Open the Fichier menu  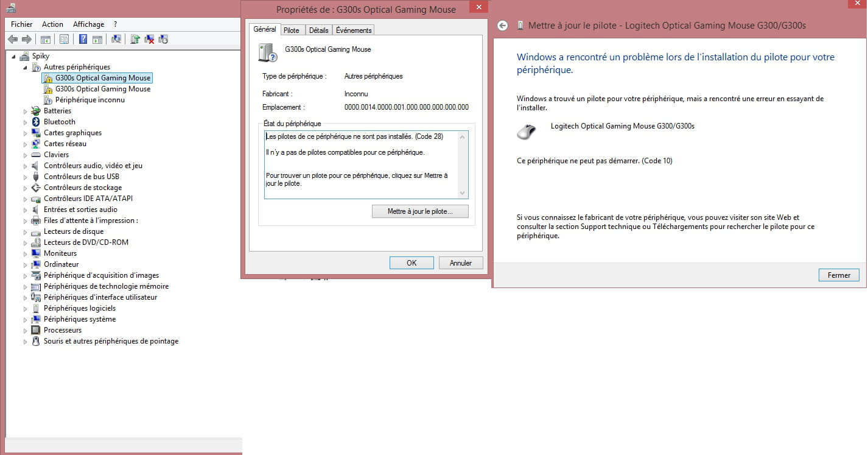click(22, 24)
